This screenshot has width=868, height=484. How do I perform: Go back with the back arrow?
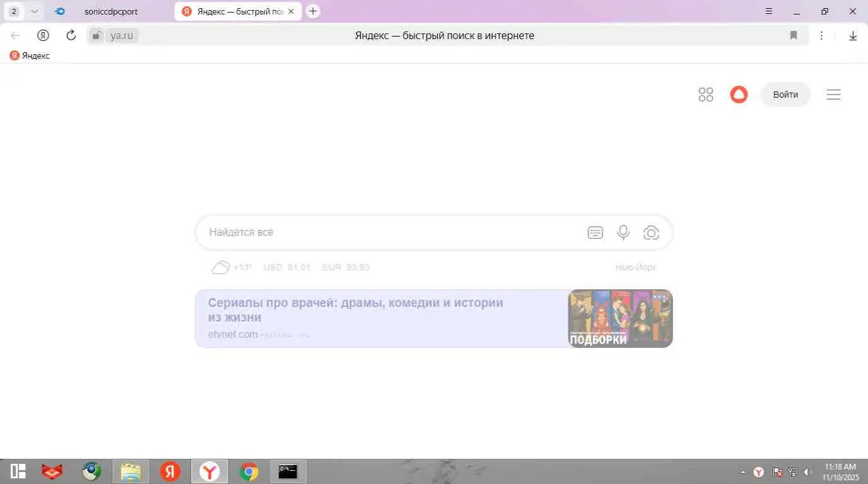pyautogui.click(x=16, y=35)
